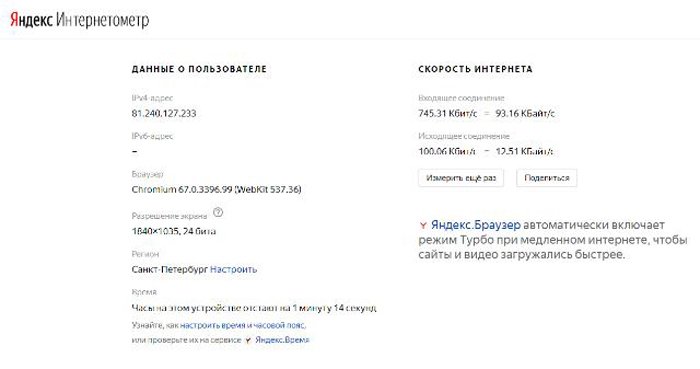Click the incoming speed 745.31 Кбит/с value

(448, 113)
